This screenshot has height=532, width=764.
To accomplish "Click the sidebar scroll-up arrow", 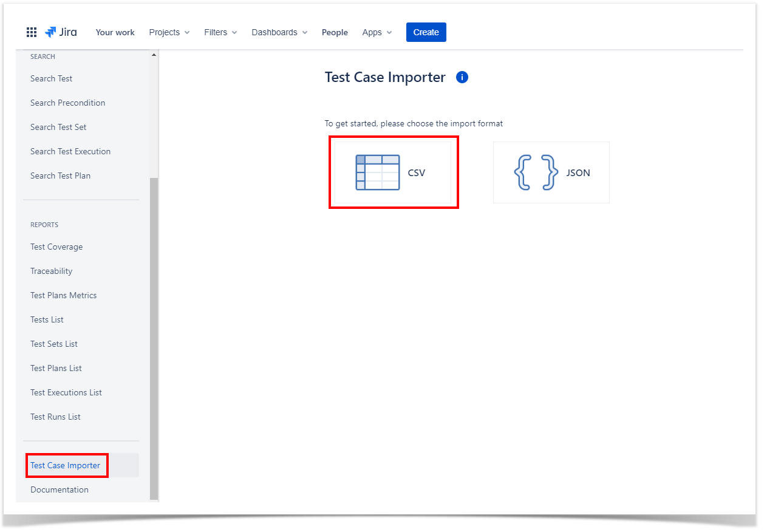I will point(154,55).
